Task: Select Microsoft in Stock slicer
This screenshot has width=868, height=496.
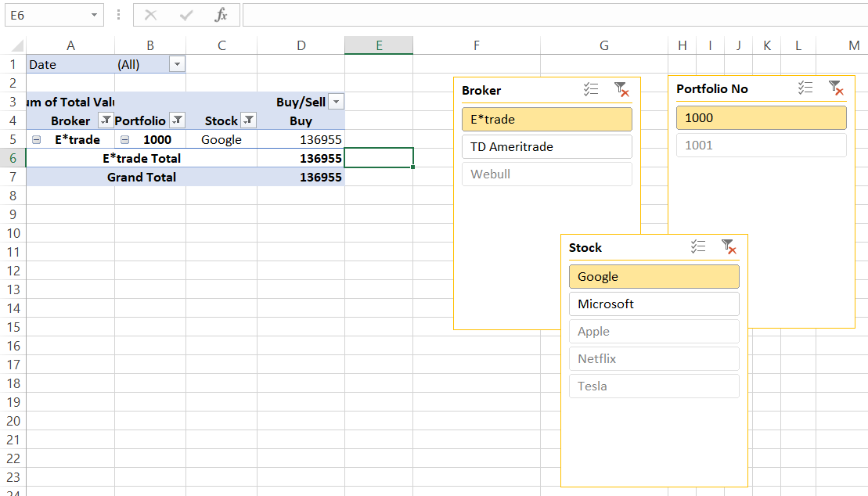Action: (654, 304)
